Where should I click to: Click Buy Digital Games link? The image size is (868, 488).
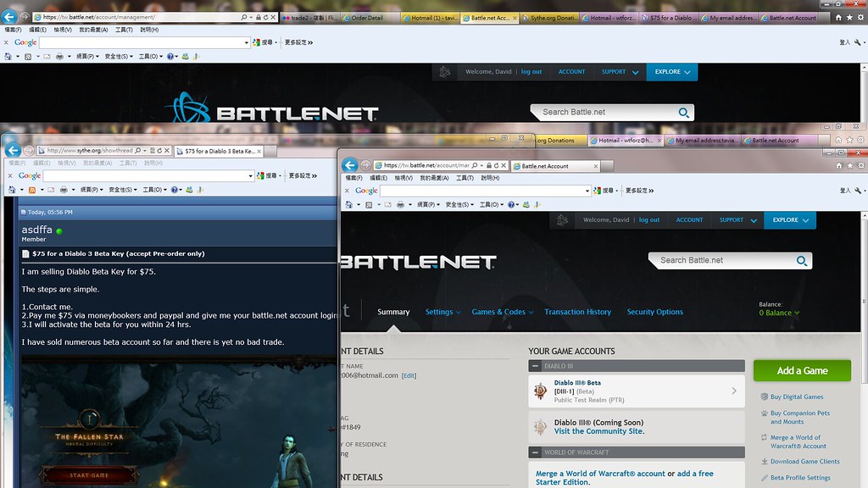797,396
